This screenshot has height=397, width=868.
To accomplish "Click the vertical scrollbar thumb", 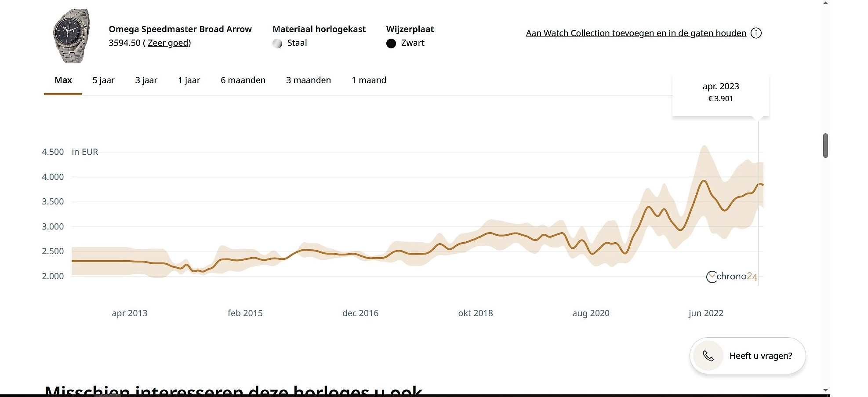I will [825, 145].
